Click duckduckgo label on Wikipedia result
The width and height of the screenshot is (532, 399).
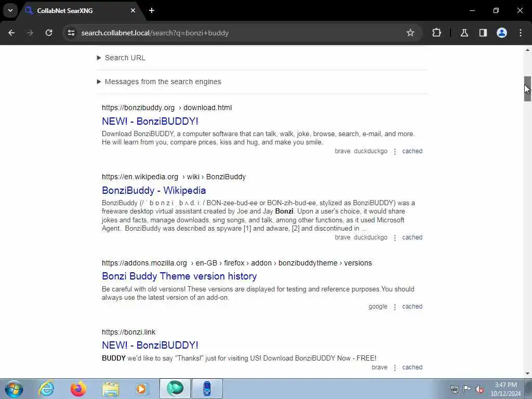coord(370,237)
